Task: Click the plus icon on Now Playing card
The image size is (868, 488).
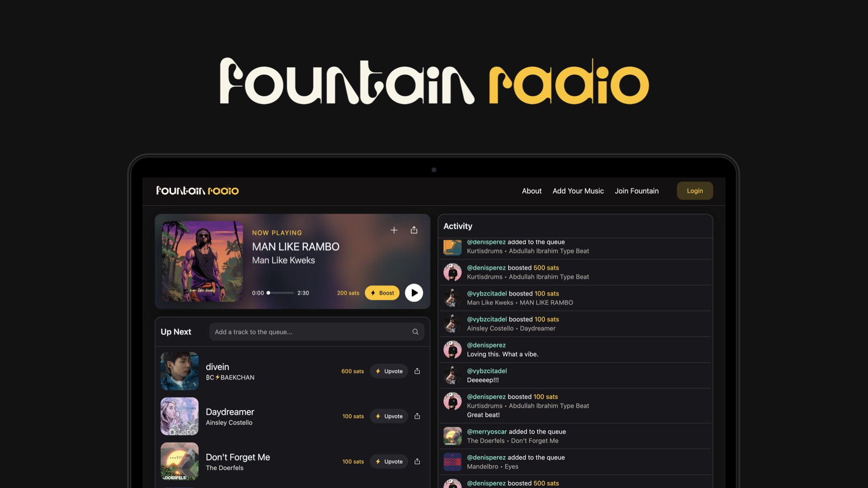Action: pyautogui.click(x=394, y=230)
